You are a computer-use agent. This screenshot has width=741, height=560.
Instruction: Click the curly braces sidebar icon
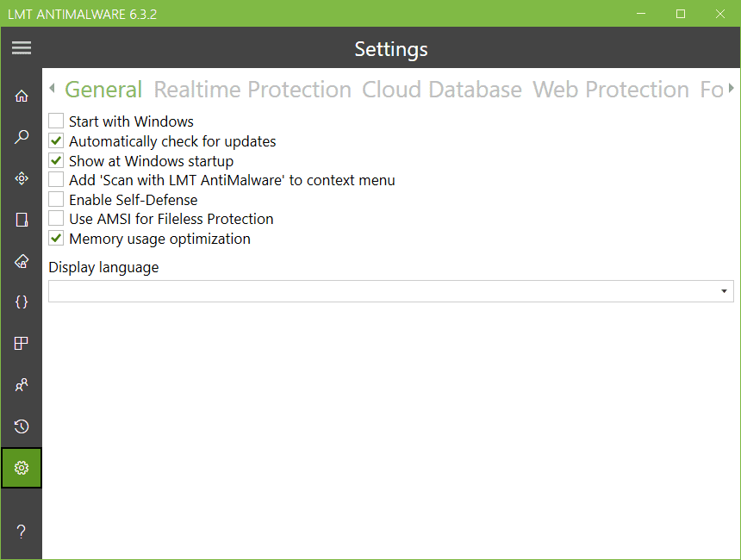pyautogui.click(x=22, y=302)
